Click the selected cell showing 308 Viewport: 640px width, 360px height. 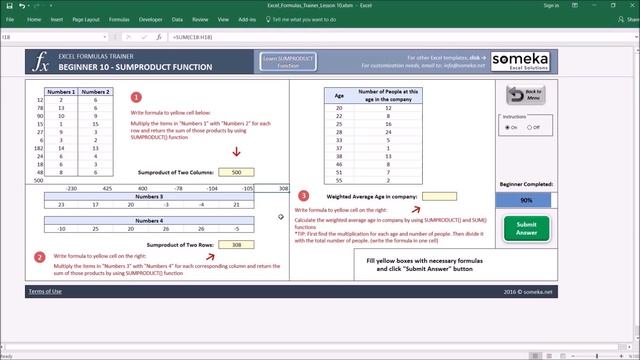[271, 188]
